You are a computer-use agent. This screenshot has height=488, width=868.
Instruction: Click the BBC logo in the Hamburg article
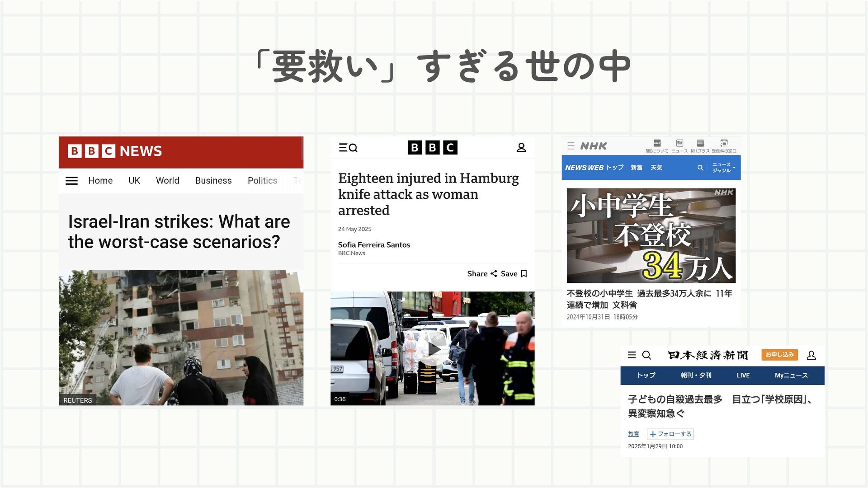tap(433, 148)
